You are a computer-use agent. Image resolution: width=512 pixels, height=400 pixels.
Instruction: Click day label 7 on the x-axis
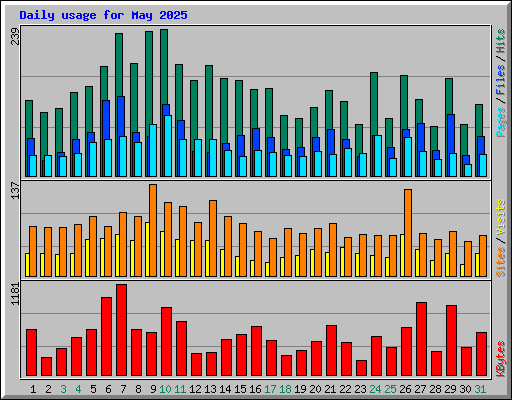click(x=123, y=389)
